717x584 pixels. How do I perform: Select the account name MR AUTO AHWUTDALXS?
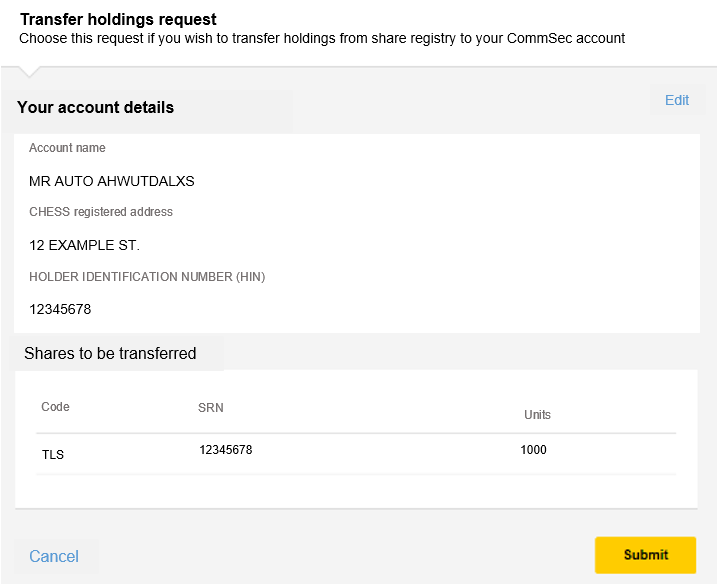[x=112, y=181]
